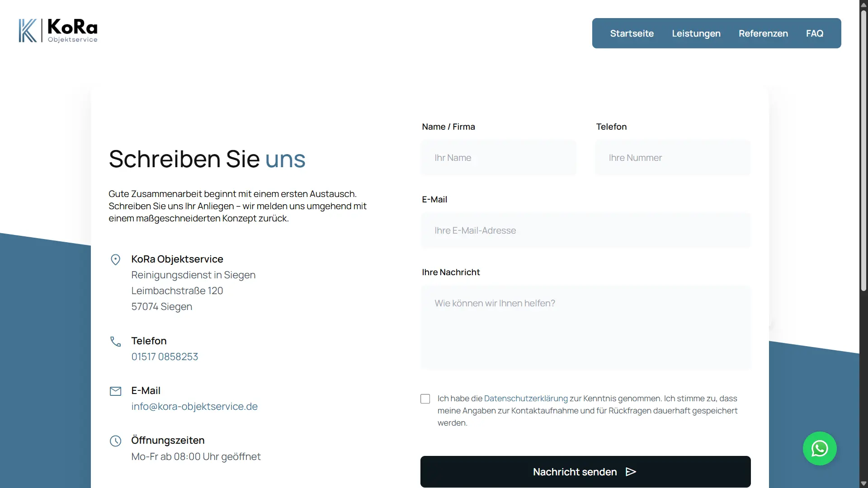Select FAQ in the navigation bar
The image size is (868, 488).
pyautogui.click(x=815, y=33)
